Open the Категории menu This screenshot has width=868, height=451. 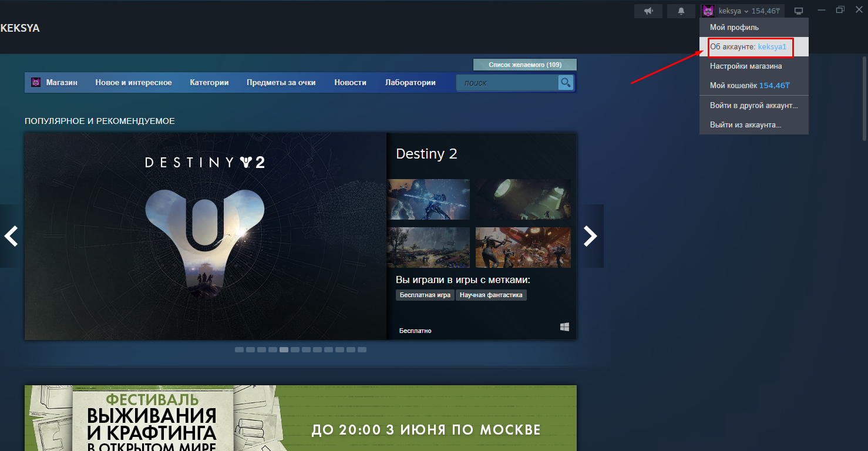point(209,83)
